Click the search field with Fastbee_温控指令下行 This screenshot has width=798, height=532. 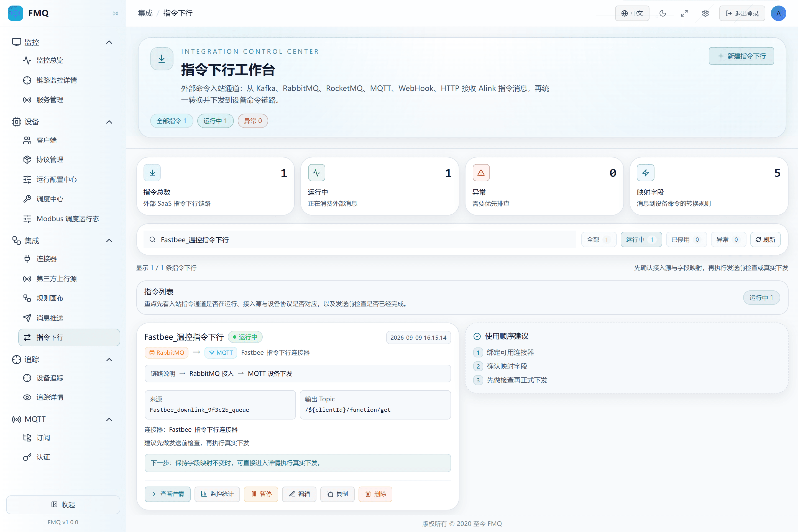pyautogui.click(x=359, y=239)
